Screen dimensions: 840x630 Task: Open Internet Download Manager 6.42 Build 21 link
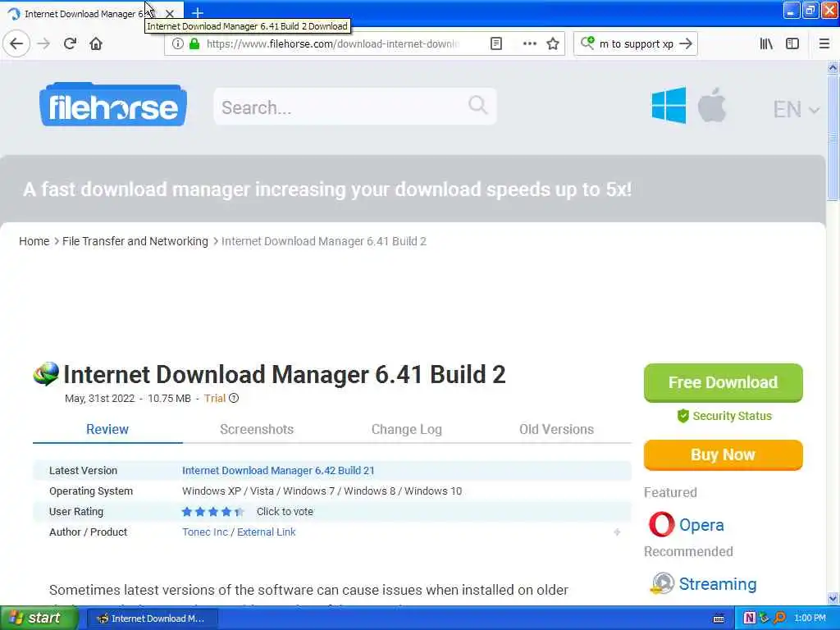278,470
